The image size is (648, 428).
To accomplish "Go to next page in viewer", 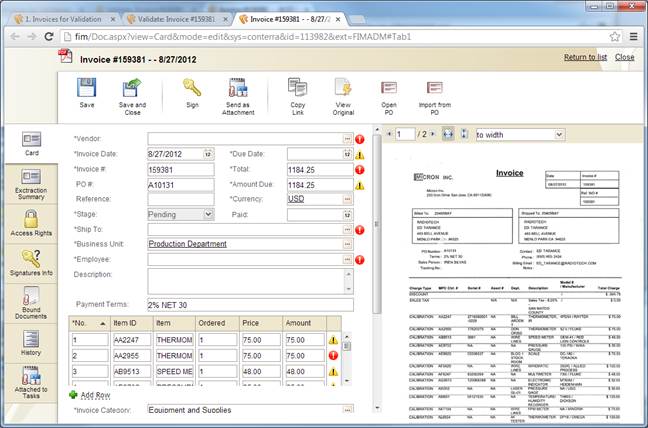I will click(433, 134).
